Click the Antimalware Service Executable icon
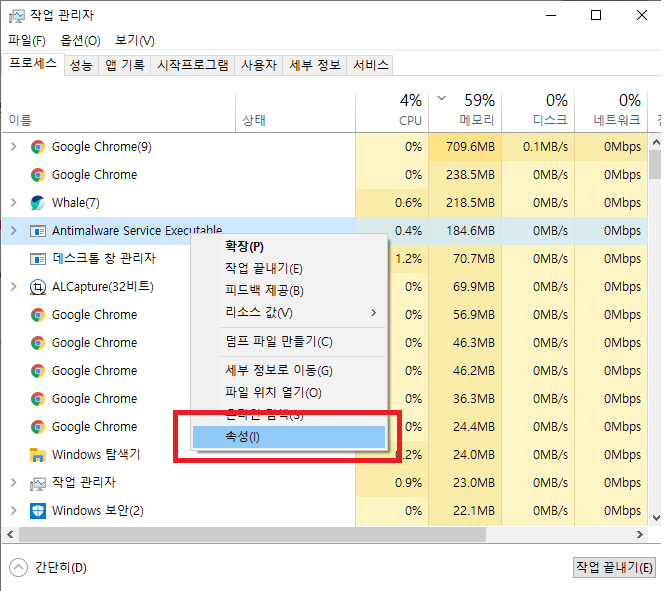Screen dimensions: 664x591 (x=38, y=231)
